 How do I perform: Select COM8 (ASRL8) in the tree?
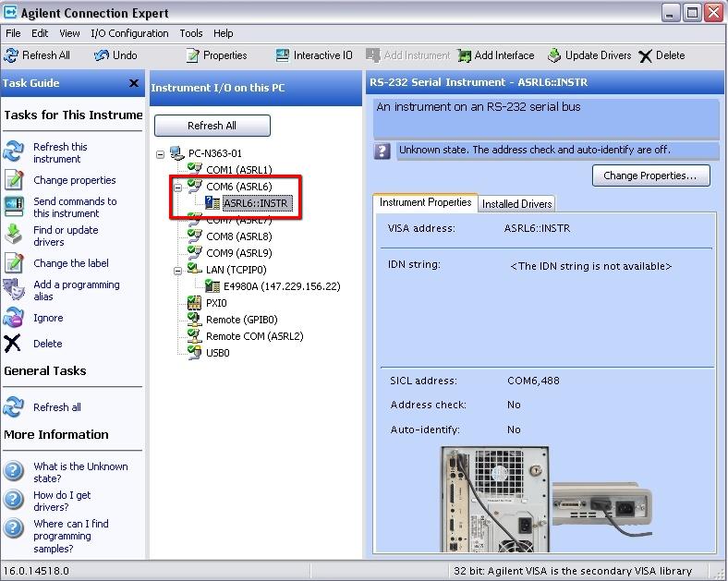[x=238, y=236]
